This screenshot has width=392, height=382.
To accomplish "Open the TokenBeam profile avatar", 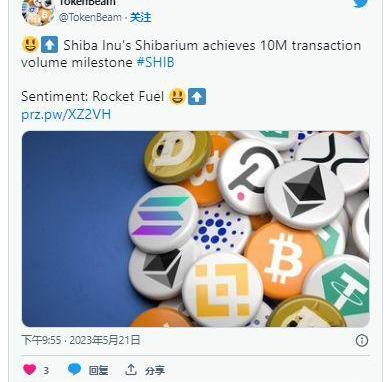I will tap(38, 12).
